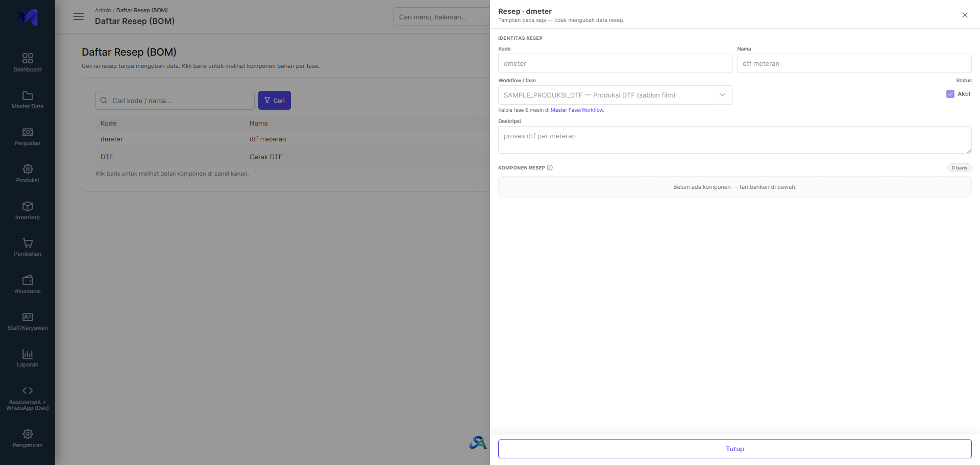Open Assessment + WhatsApp (Dev) icon
The width and height of the screenshot is (980, 465).
28,390
